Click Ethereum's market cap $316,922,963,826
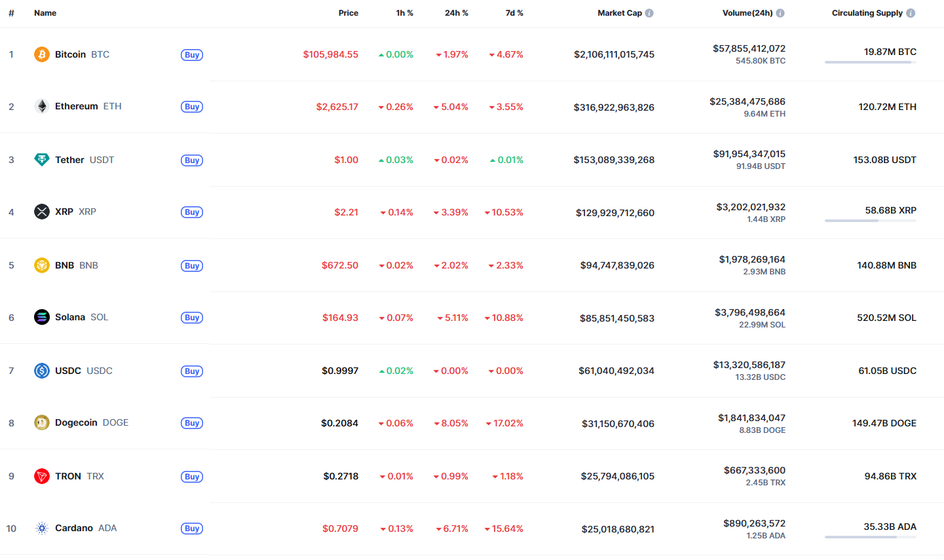The width and height of the screenshot is (944, 560). (614, 107)
